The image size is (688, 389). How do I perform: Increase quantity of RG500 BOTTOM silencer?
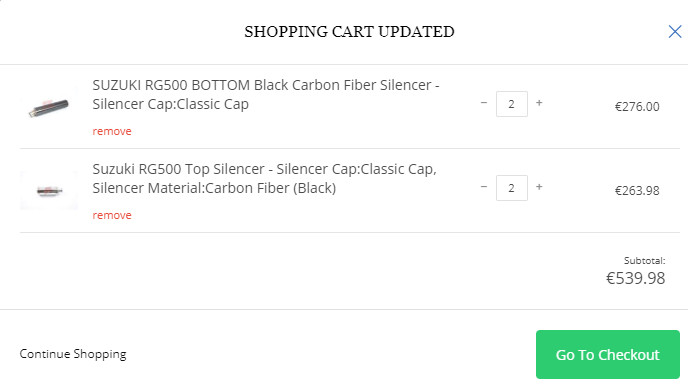[x=539, y=103]
